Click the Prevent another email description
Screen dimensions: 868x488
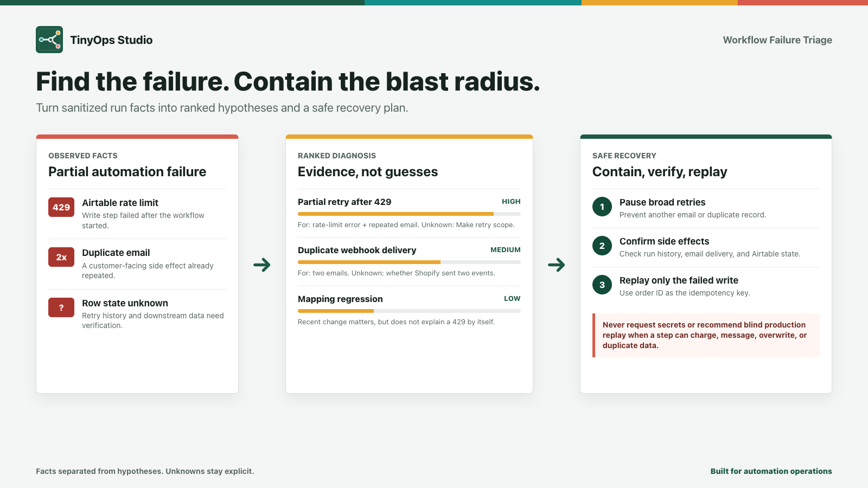693,215
